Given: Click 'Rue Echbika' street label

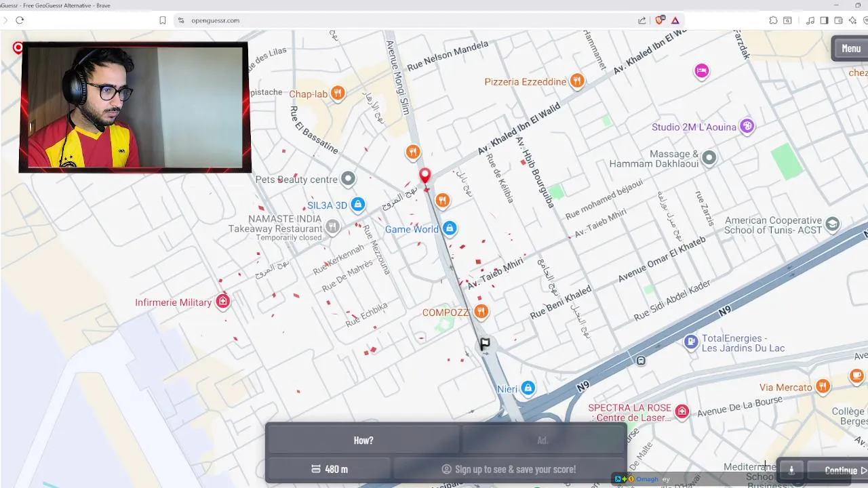Looking at the screenshot, I should (366, 314).
